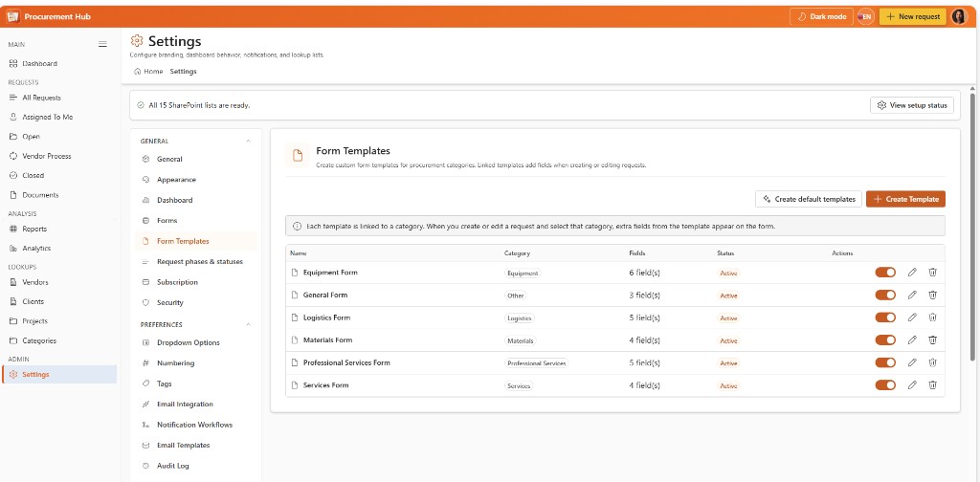
Task: Click "6 field(s)" in Equipment Form row
Action: [644, 273]
